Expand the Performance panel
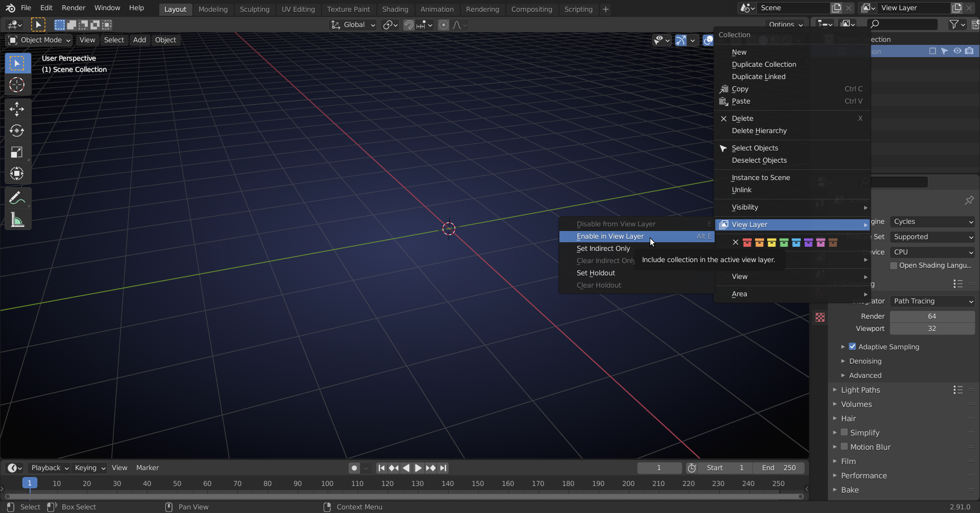The height and width of the screenshot is (513, 980). 864,476
